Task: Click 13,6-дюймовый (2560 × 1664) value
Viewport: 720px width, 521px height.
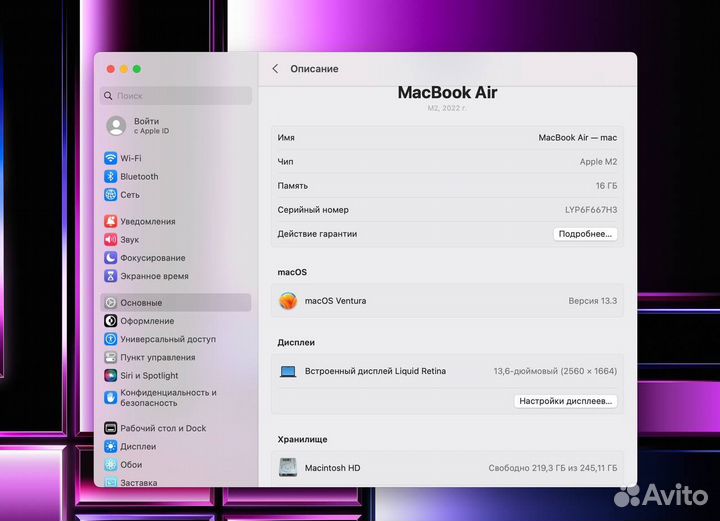Action: pyautogui.click(x=555, y=371)
